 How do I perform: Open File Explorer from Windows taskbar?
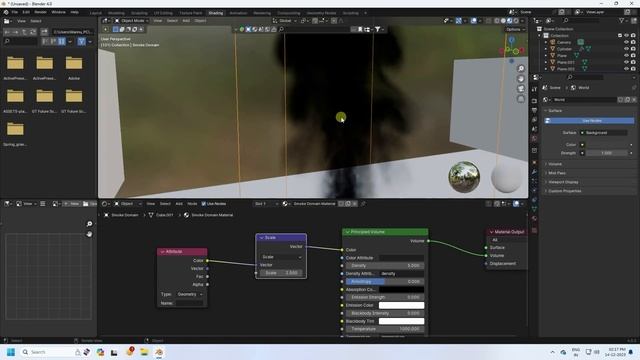pyautogui.click(x=144, y=352)
